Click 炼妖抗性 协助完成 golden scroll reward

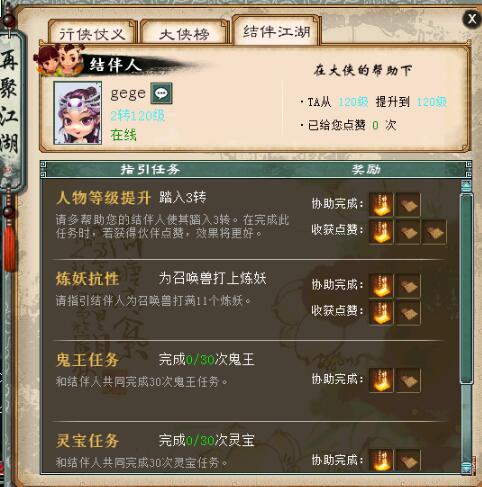381,286
